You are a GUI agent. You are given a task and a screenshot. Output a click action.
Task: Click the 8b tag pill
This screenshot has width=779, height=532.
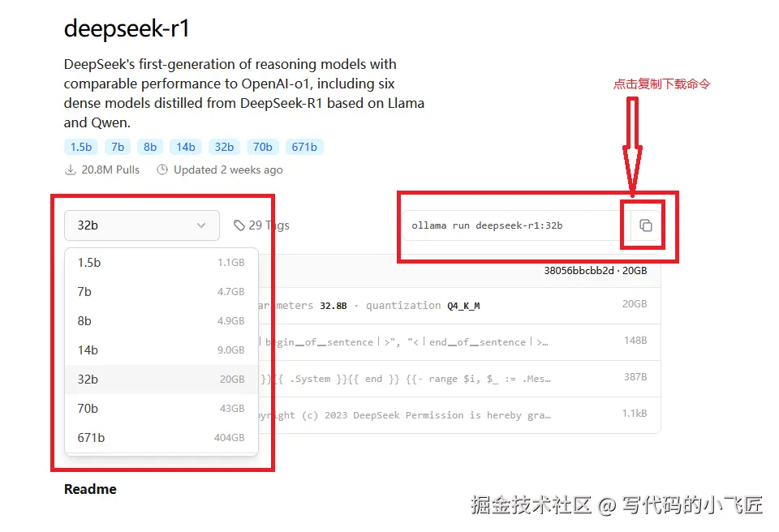pyautogui.click(x=150, y=147)
